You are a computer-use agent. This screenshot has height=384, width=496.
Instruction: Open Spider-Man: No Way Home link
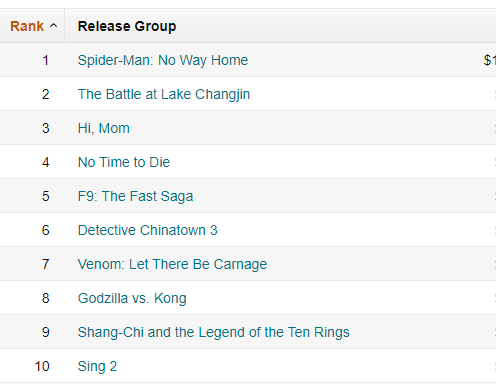163,60
